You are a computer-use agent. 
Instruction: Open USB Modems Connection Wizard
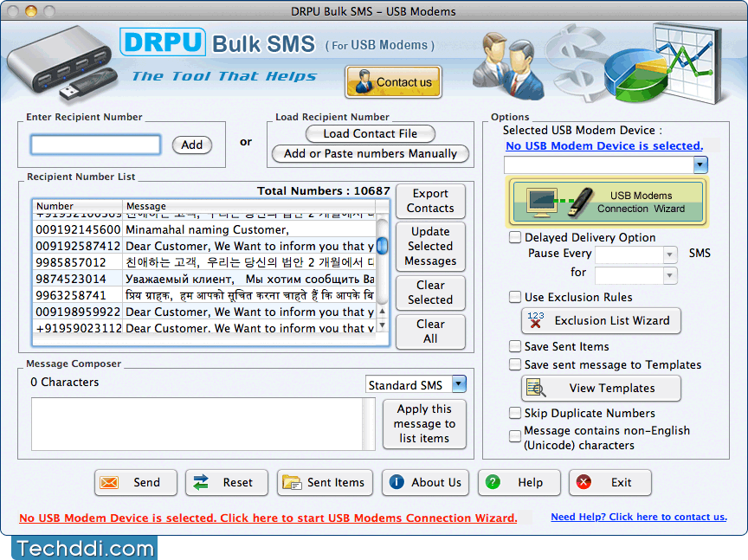[x=608, y=203]
